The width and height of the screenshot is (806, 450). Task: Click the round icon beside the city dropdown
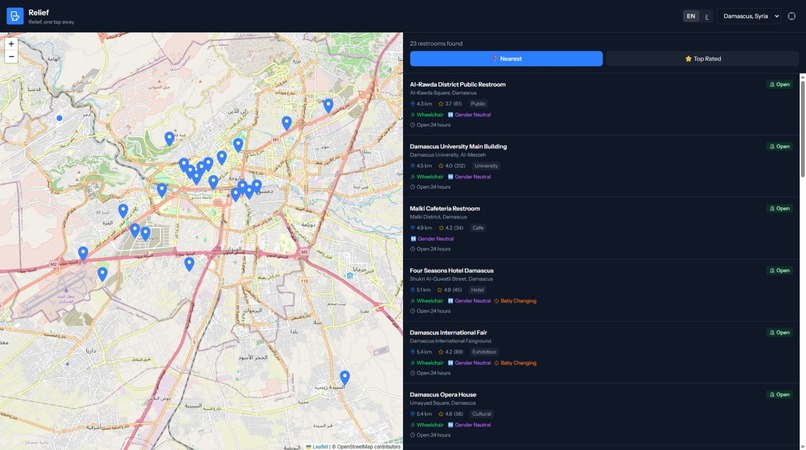tap(792, 16)
